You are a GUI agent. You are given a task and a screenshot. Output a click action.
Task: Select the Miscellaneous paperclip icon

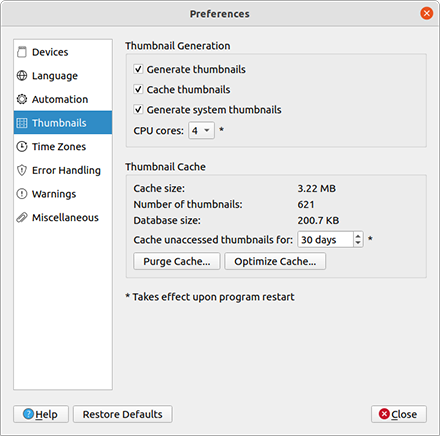22,217
